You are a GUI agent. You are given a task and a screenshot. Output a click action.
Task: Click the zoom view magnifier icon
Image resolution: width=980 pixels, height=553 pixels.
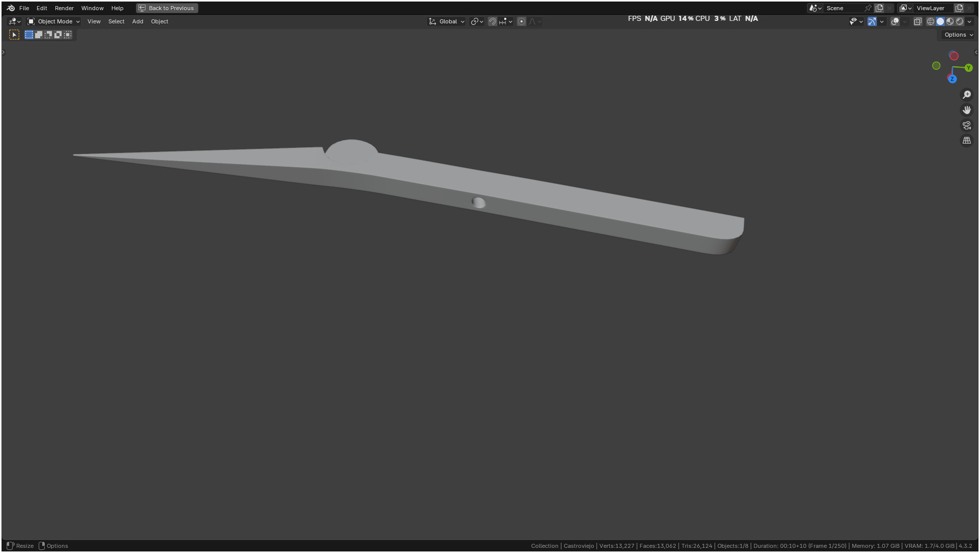967,95
